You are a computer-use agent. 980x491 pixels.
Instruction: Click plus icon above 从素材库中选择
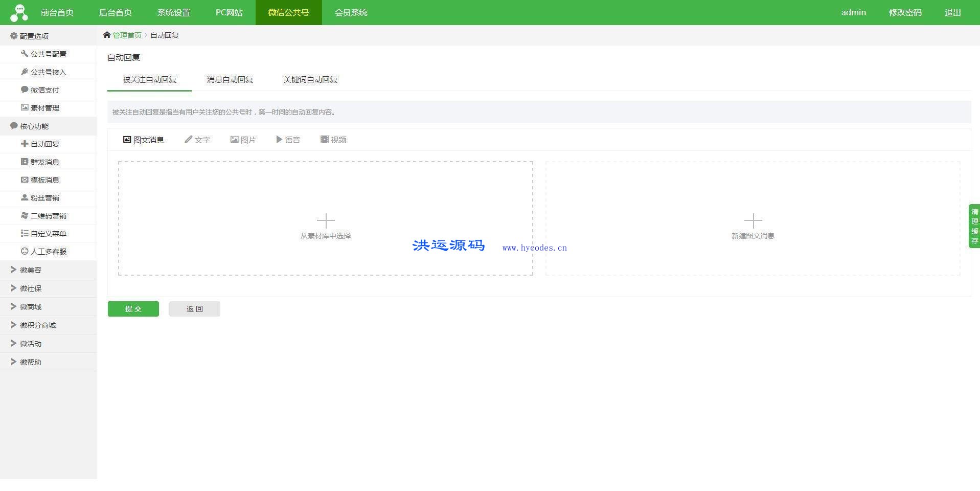(x=326, y=220)
